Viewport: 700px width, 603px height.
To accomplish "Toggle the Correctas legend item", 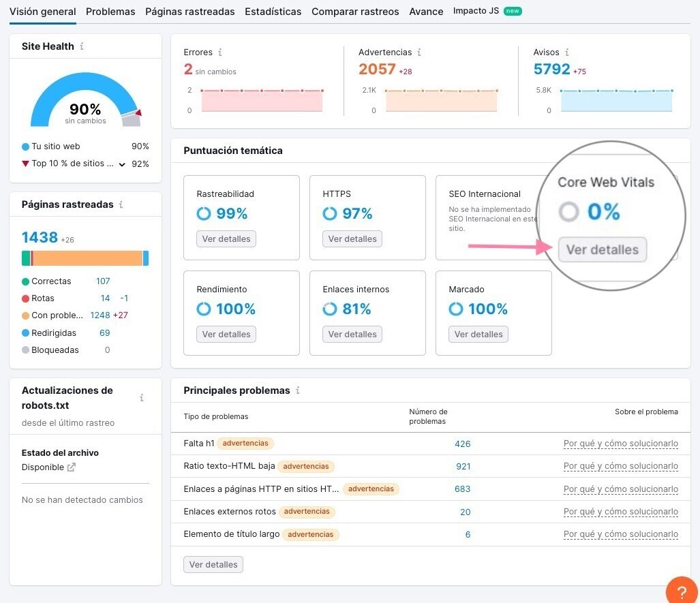I will click(51, 281).
